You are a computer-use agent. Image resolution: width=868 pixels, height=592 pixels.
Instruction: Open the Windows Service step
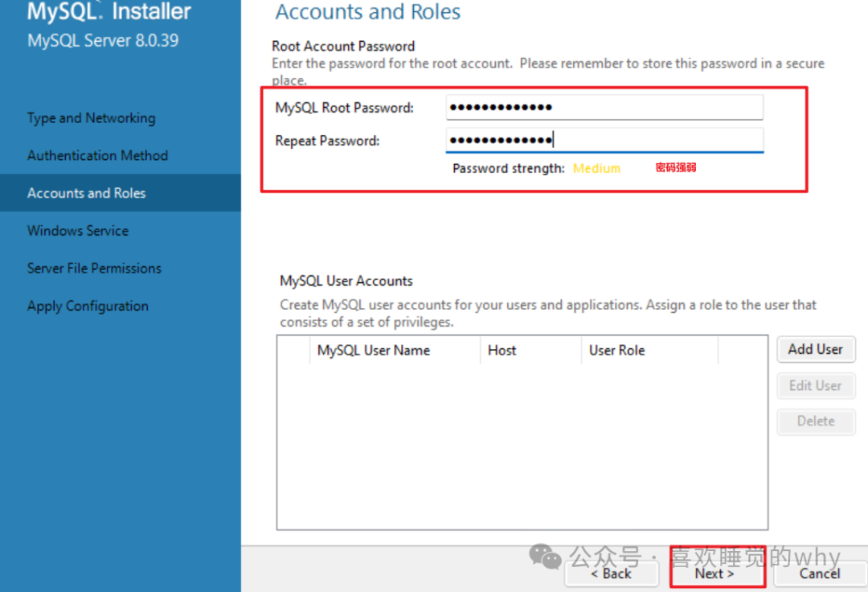(x=78, y=231)
